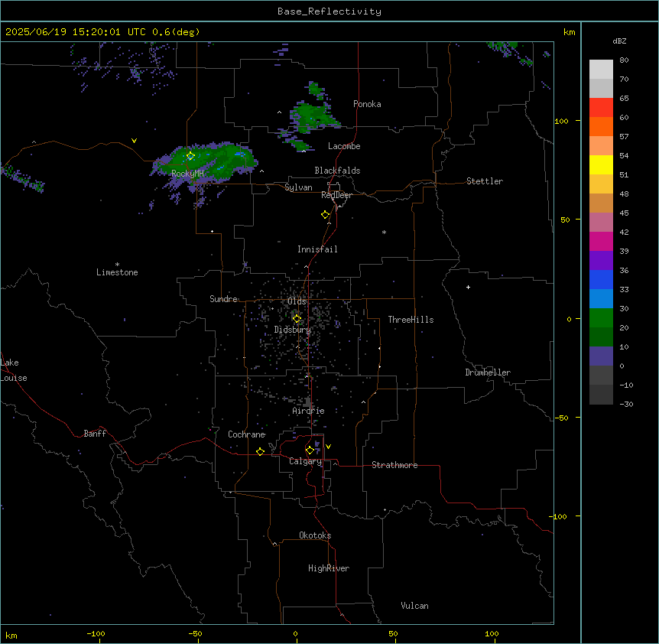Viewport: 659px width, 644px height.
Task: Click the white plus marker north of Drumheller
Action: [x=468, y=287]
